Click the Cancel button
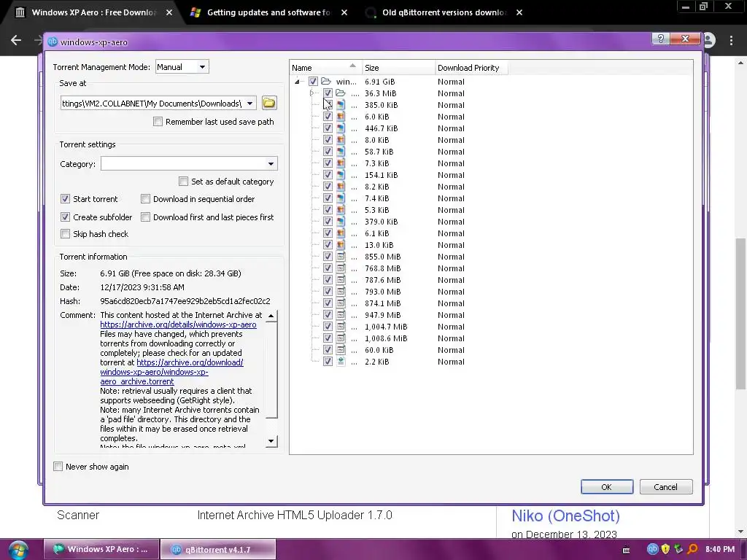This screenshot has height=560, width=747. 665,486
